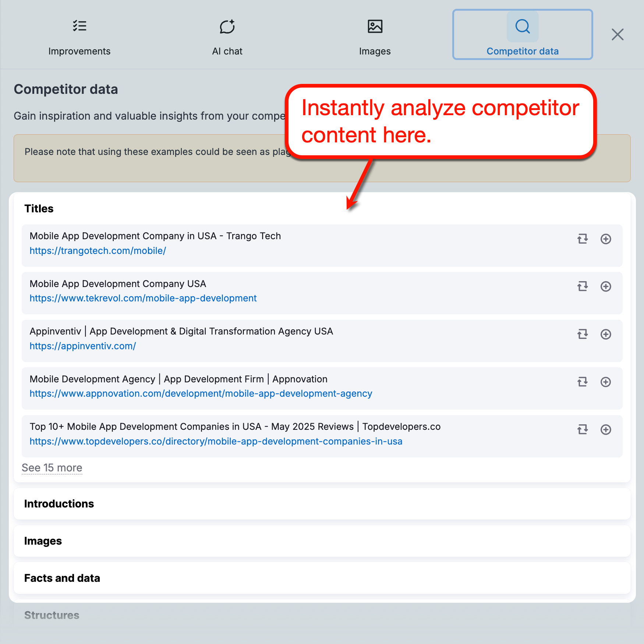Expand the Facts and data section

(x=62, y=578)
